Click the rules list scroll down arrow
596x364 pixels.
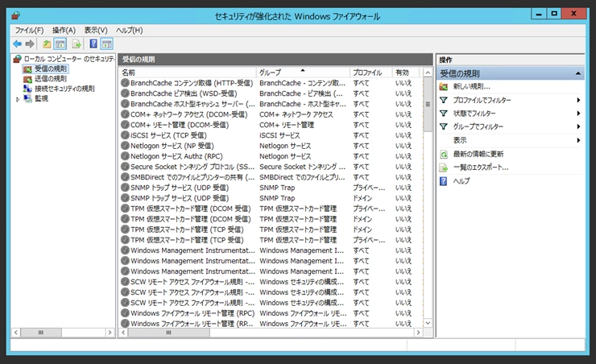click(x=428, y=323)
